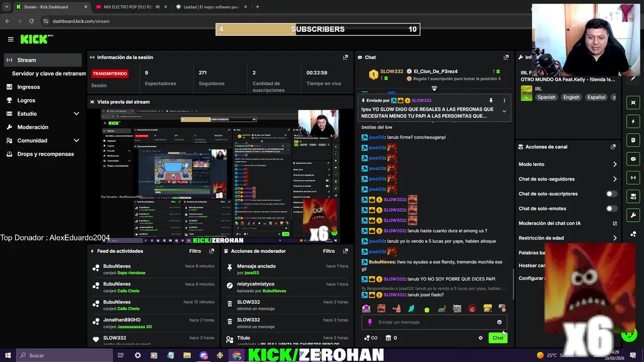Click the Spanish tag chip
644x362 pixels.
click(546, 98)
